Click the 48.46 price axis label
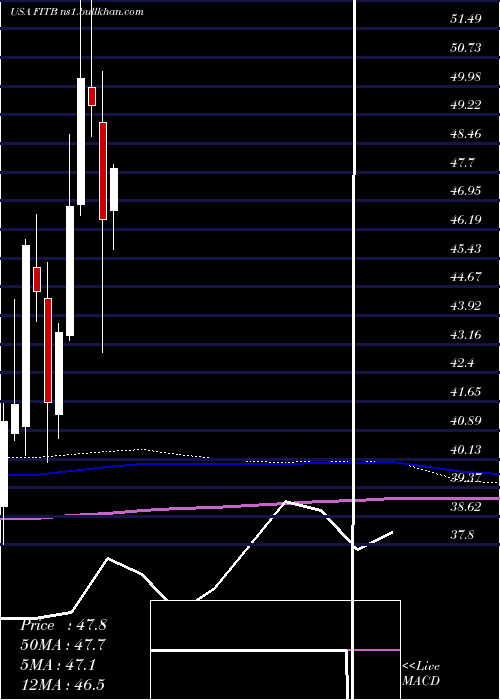This screenshot has width=500, height=700. tap(466, 133)
